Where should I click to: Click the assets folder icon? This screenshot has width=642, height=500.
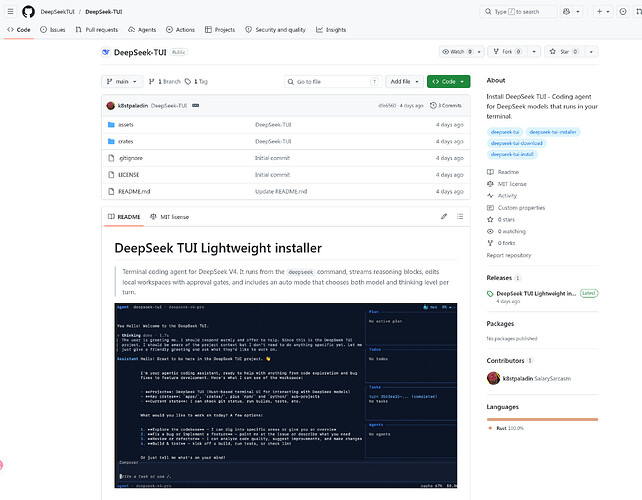click(111, 124)
